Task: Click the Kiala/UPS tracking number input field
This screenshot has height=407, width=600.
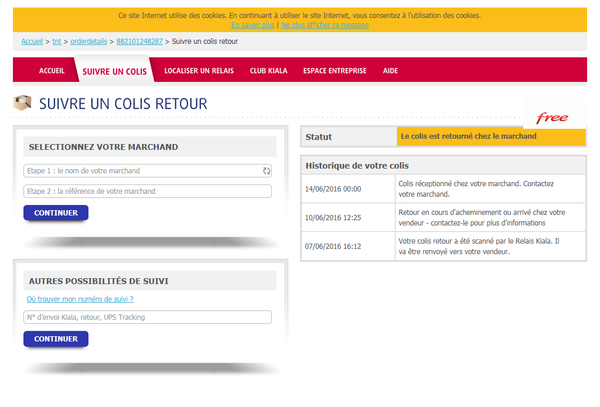Action: click(x=147, y=317)
